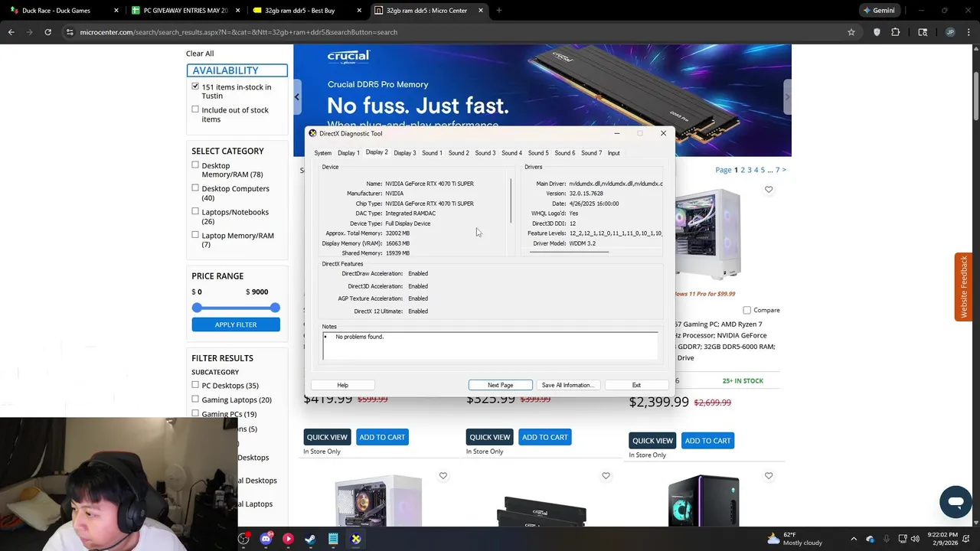The width and height of the screenshot is (980, 551).
Task: Check Laptops/Notebooks (26) category
Action: [195, 211]
